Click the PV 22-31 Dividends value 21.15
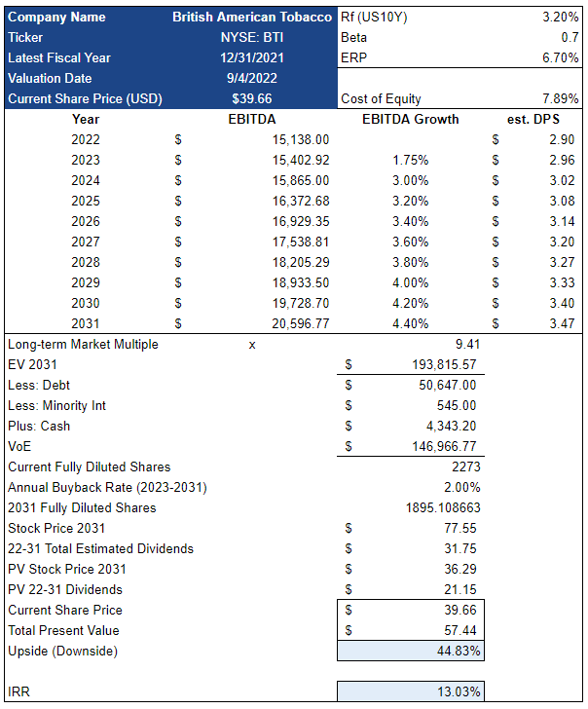Viewport: 588px width, 709px height. 460,589
